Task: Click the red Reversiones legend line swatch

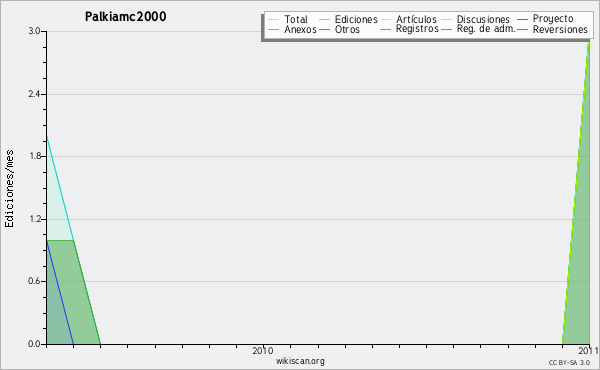Action: click(x=522, y=29)
